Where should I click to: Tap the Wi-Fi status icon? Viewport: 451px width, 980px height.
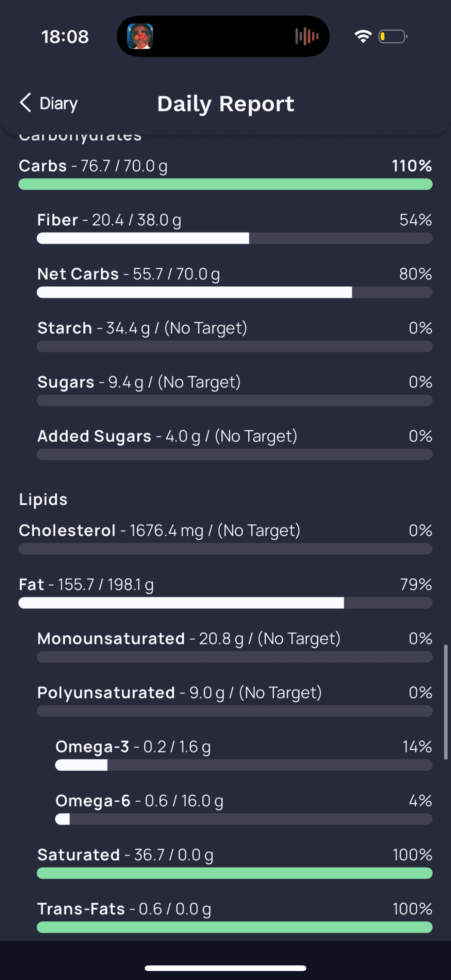click(363, 37)
